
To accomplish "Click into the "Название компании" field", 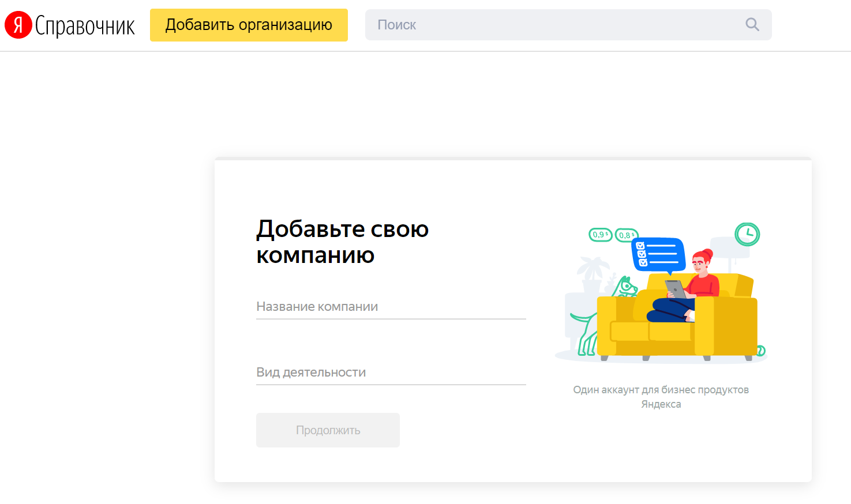I will [x=391, y=307].
